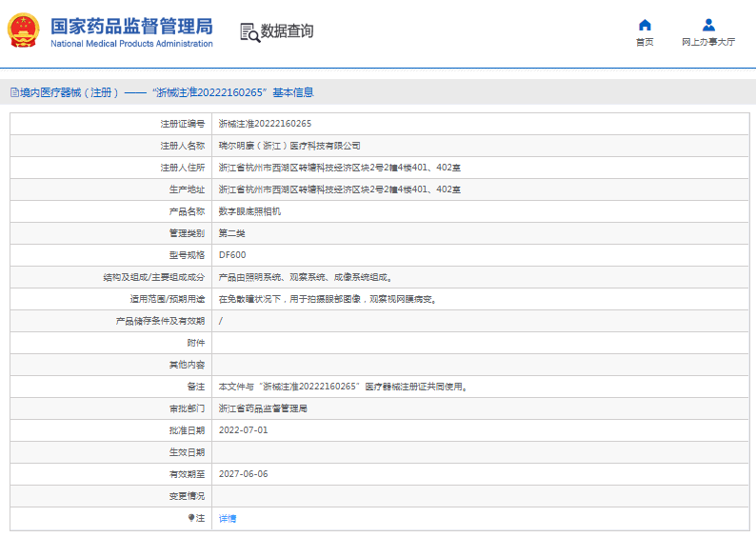The width and height of the screenshot is (756, 537).
Task: Click the 批准日期 row label
Action: 187,430
